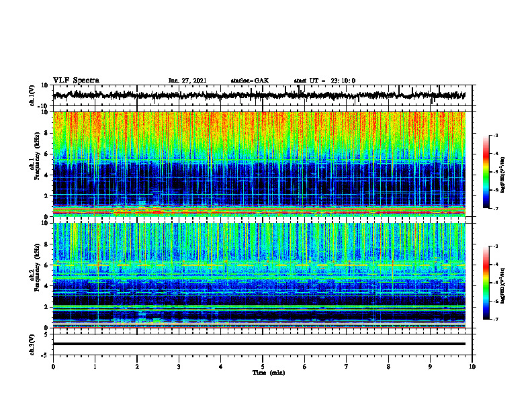Click the ch.1 frequency spectrogram panel
This screenshot has width=532, height=411.
[259, 164]
